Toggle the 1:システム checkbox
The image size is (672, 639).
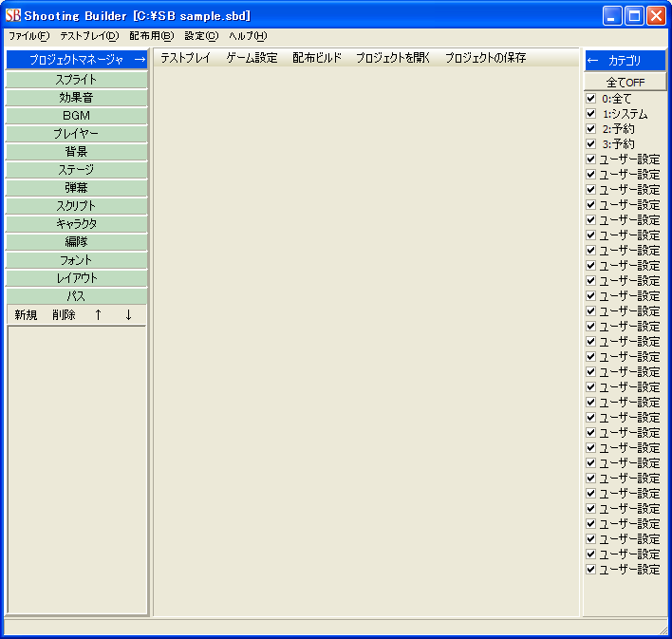[x=591, y=114]
